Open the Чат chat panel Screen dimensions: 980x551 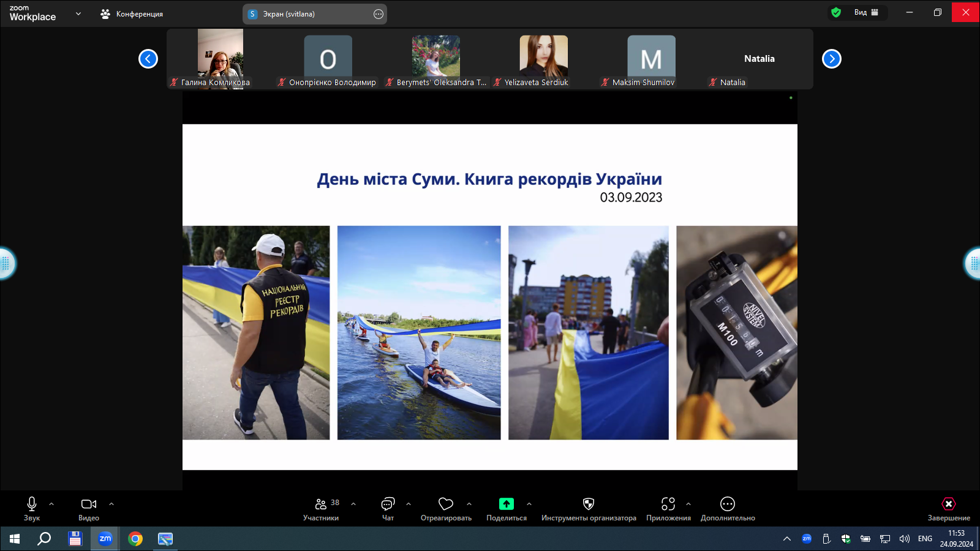click(388, 504)
